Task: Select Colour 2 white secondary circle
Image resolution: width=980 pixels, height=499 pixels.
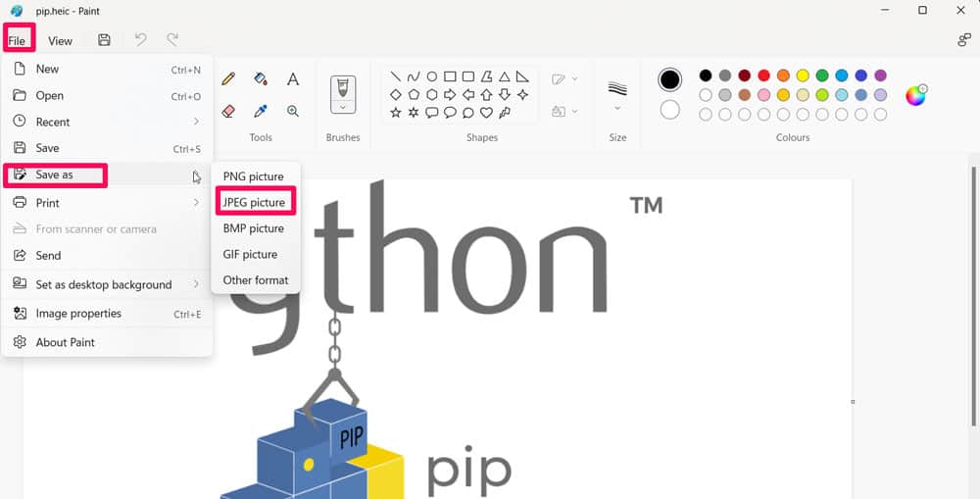Action: click(x=669, y=110)
